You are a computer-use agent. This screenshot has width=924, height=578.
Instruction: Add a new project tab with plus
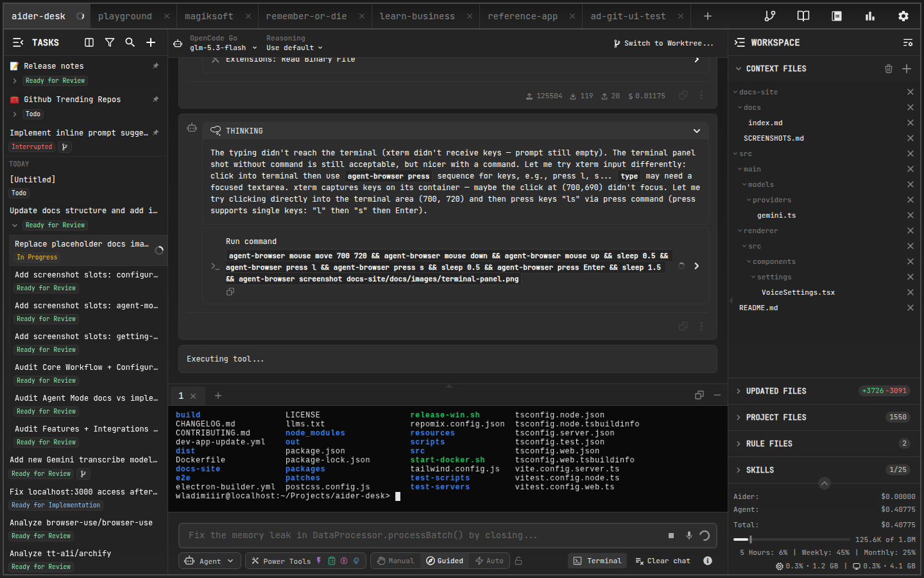[708, 16]
